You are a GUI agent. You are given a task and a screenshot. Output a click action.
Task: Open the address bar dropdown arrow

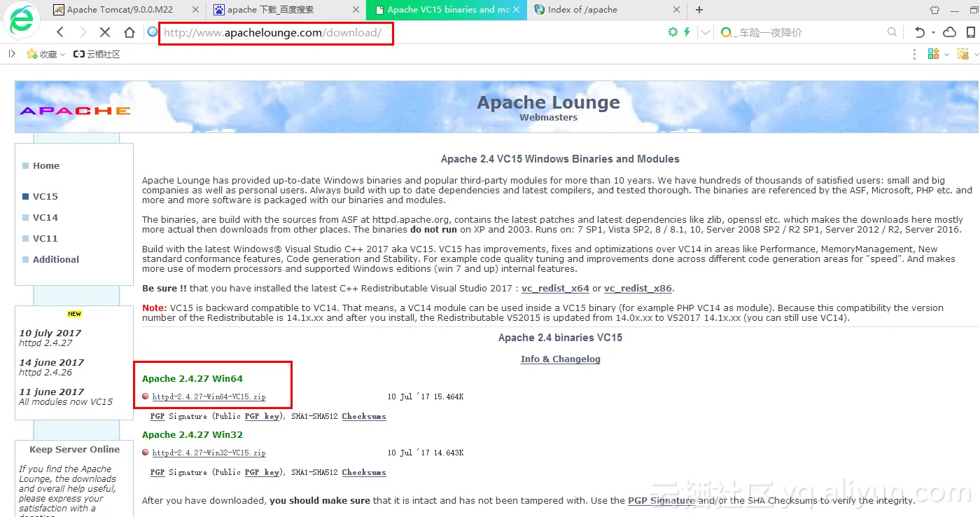click(706, 32)
